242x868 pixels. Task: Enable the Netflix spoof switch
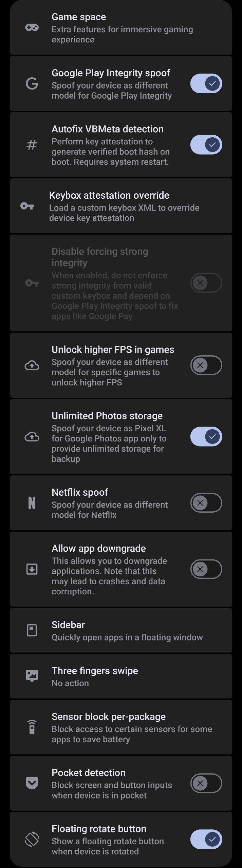pyautogui.click(x=206, y=503)
